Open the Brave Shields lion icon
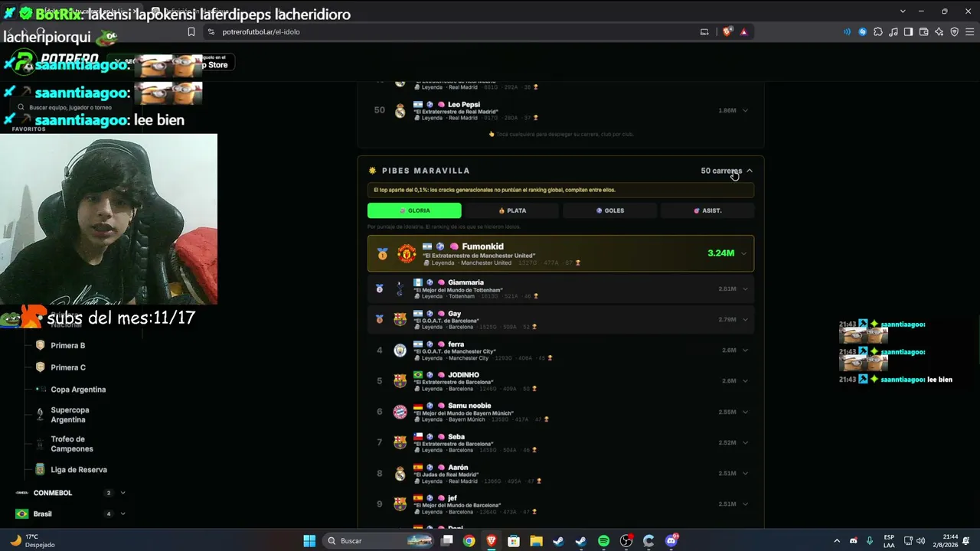 (x=727, y=31)
